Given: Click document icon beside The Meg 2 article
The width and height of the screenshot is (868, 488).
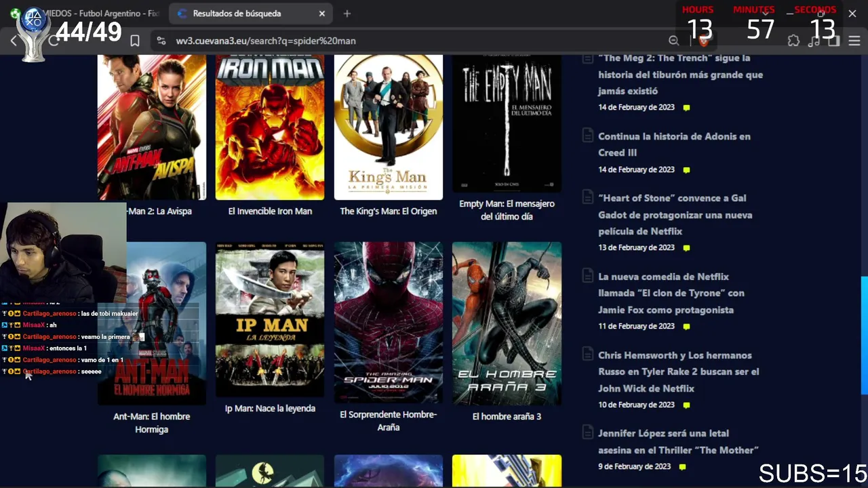Looking at the screenshot, I should (x=588, y=59).
